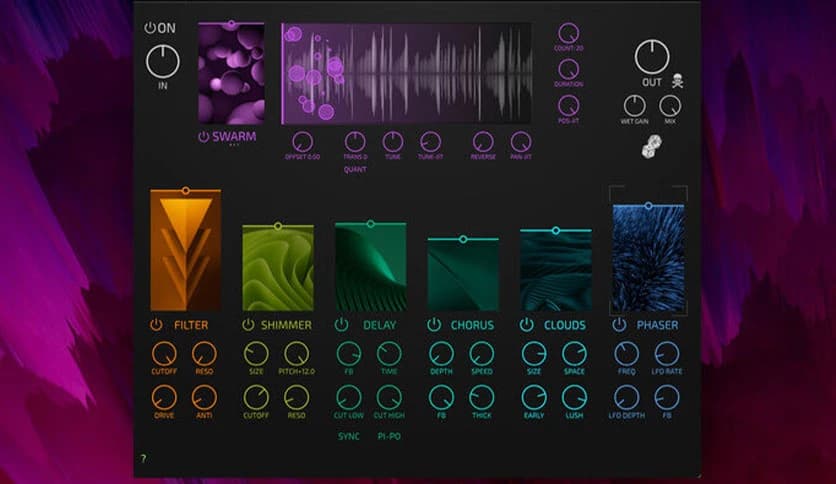Click the Shimmer PITCH knob

pos(296,354)
